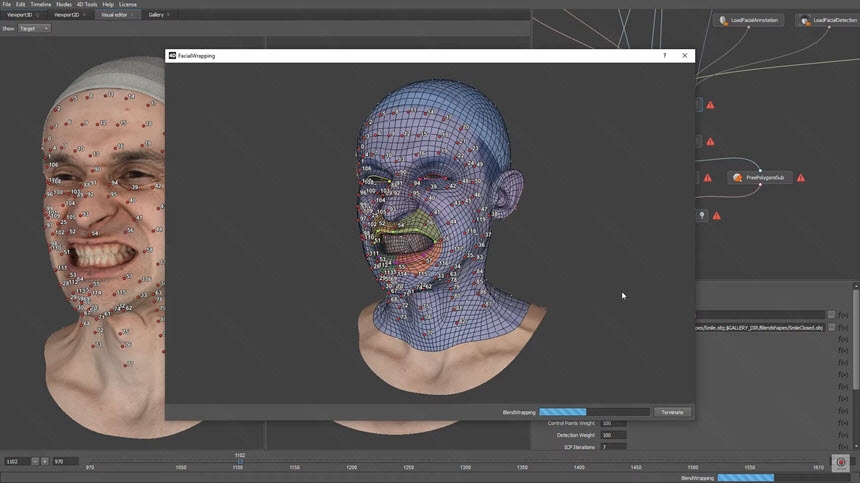860x483 pixels.
Task: Click warning triangle beside blue-outlined node
Action: [710, 105]
